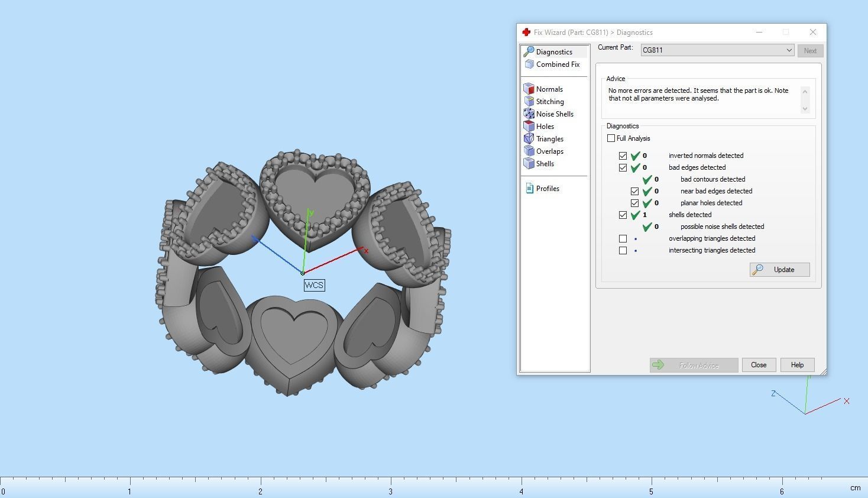Click green checkmark beside inverted normals detected

(x=636, y=156)
